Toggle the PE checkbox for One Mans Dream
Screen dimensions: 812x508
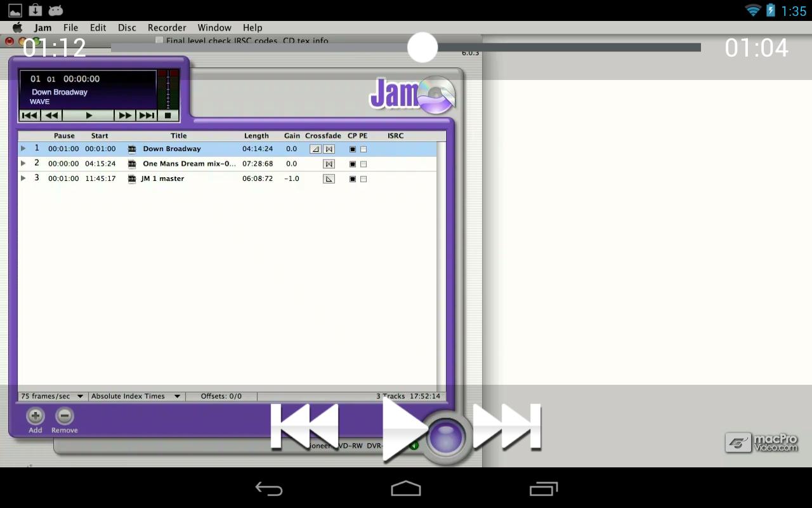click(363, 164)
